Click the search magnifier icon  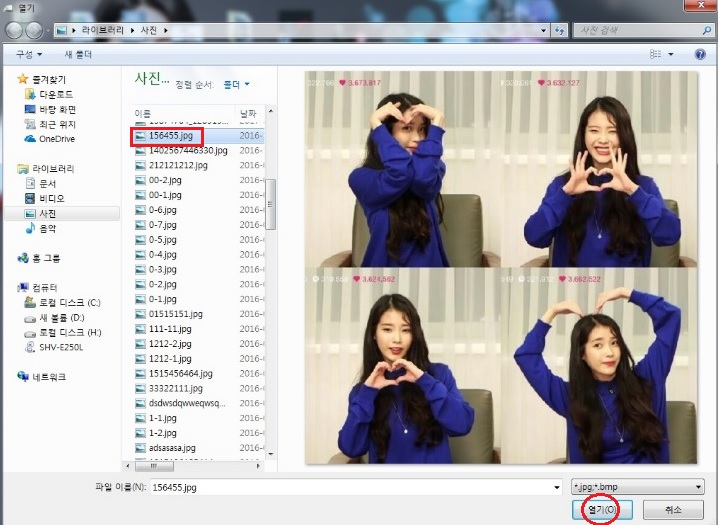[707, 31]
